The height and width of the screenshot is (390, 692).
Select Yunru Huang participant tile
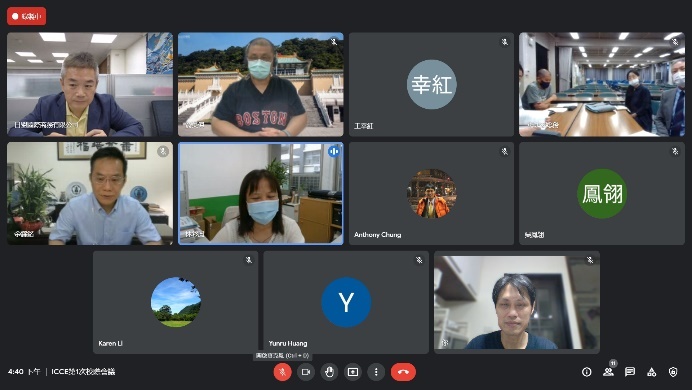346,302
